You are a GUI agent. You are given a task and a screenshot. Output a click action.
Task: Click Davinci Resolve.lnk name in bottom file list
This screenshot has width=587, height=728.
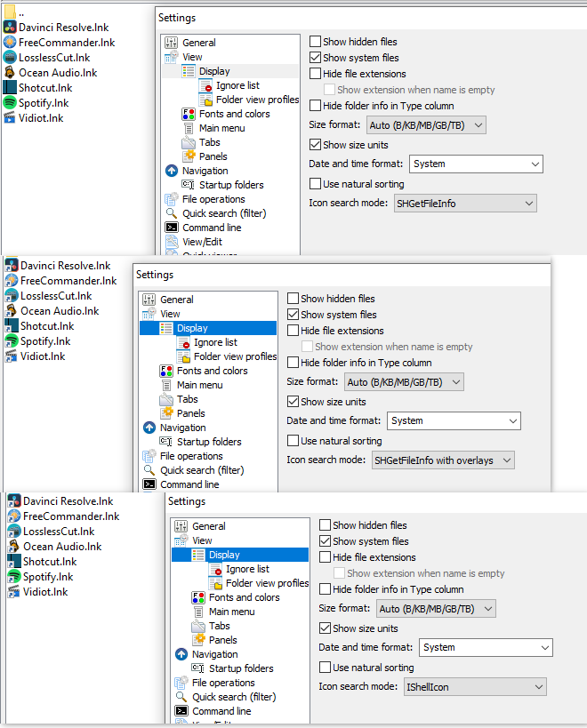(68, 501)
